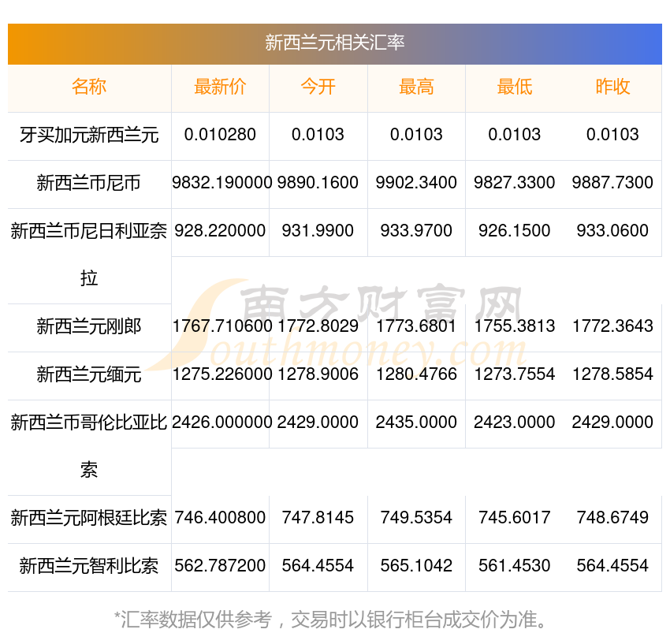Click the opening value 747.8145
This screenshot has height=644, width=670.
point(318,518)
